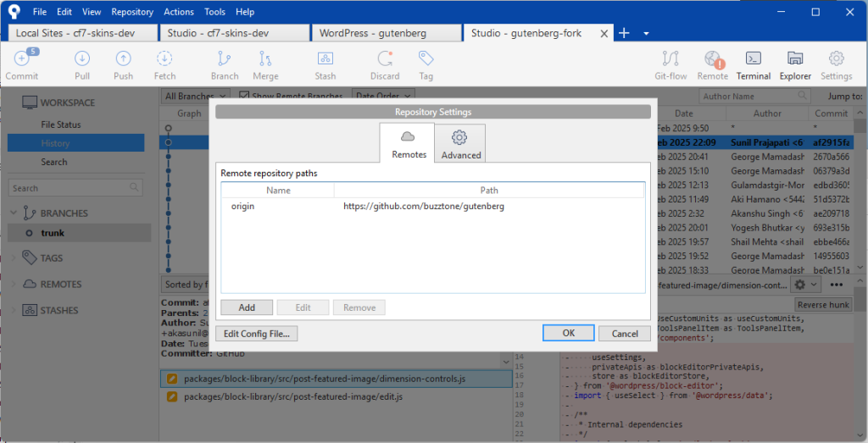Click Edit Config File button
Image resolution: width=868 pixels, height=443 pixels.
click(x=256, y=334)
